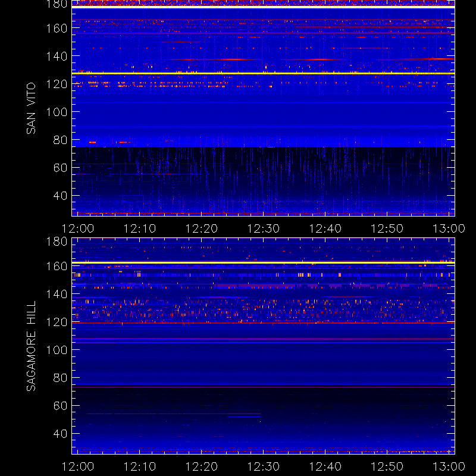Viewport: 476px width, 476px height.
Task: Pick the 120 tick label on Sagamore Hill plot
Action: [x=57, y=322]
